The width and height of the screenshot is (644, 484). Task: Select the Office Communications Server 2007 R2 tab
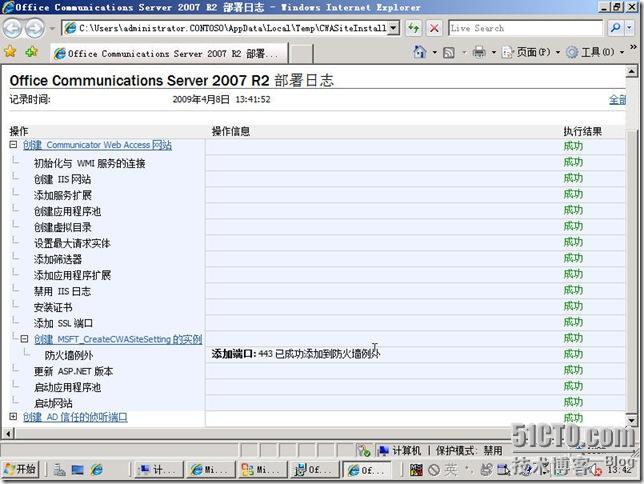[169, 53]
